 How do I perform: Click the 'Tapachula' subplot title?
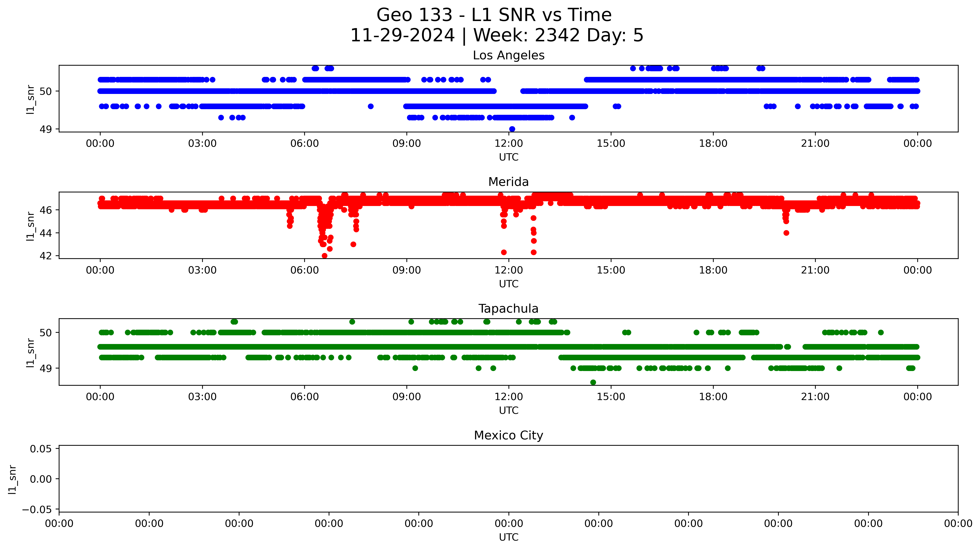click(508, 309)
